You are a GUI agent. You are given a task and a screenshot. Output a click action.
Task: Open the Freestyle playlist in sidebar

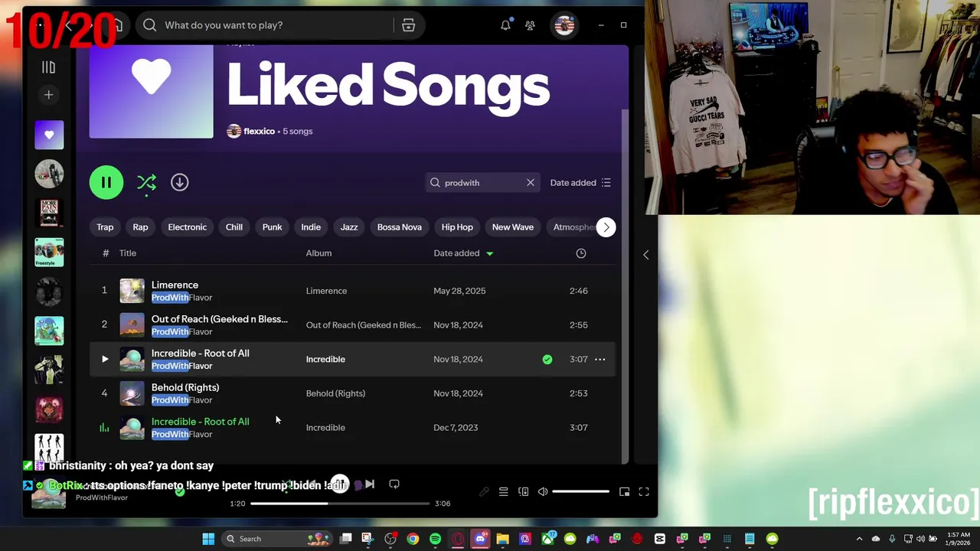pos(49,252)
